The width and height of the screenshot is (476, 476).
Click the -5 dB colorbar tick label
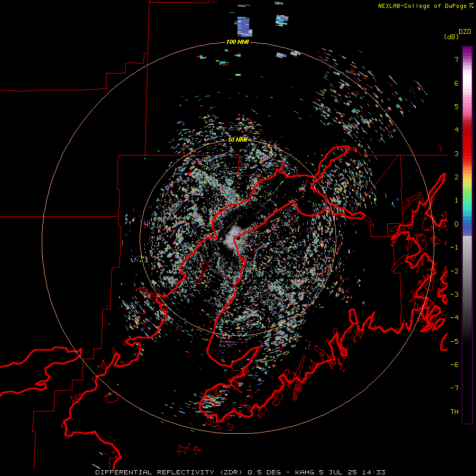tap(454, 342)
